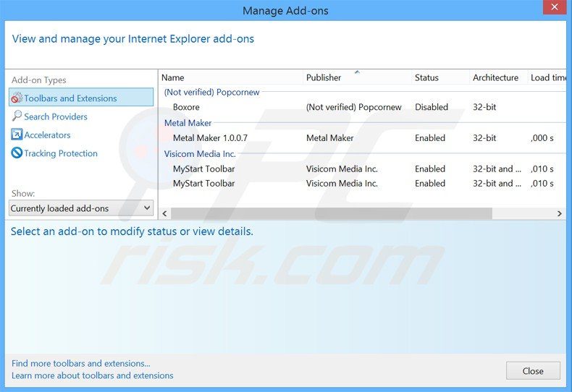Click the Accelerators icon
The width and height of the screenshot is (572, 392).
[17, 135]
